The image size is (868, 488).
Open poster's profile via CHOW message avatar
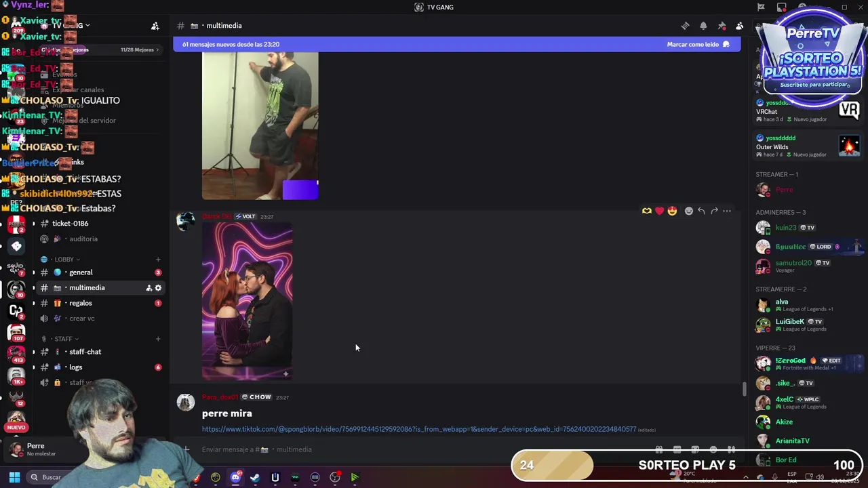(x=186, y=403)
